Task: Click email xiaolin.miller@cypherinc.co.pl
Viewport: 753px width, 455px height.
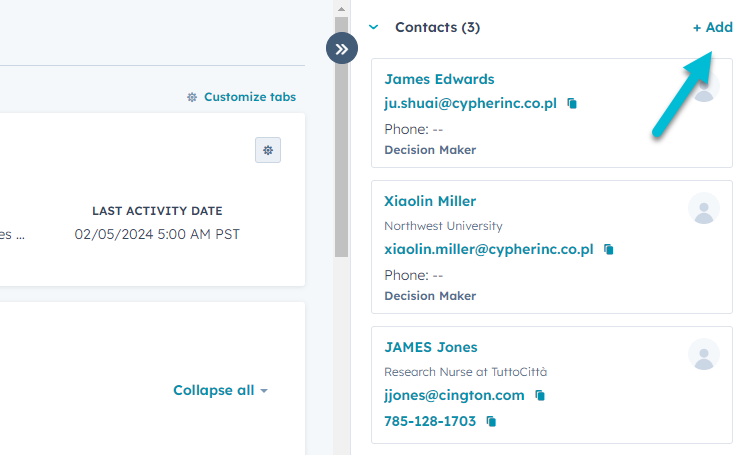Action: pos(489,249)
